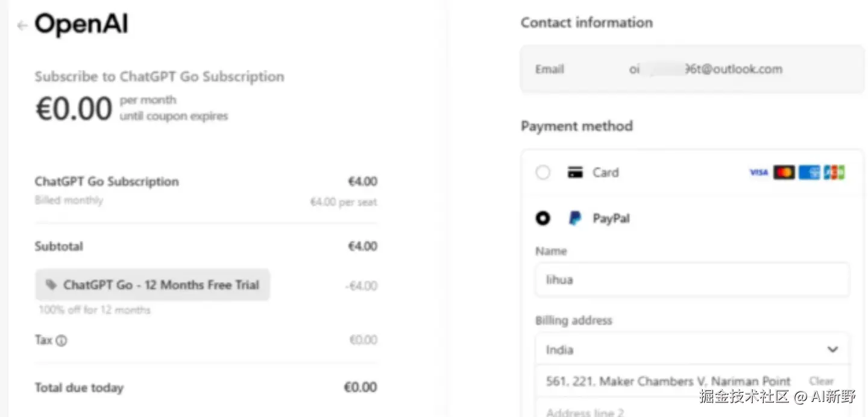
Task: Clear the billing address line
Action: point(821,381)
